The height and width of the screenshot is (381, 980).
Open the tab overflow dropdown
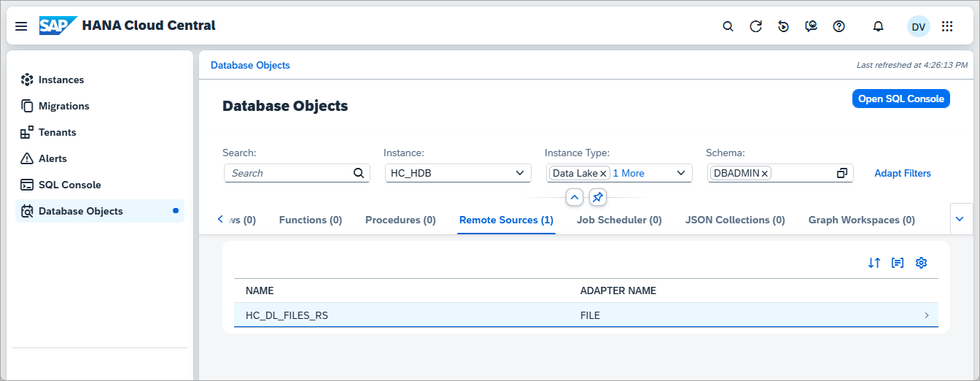pos(961,219)
